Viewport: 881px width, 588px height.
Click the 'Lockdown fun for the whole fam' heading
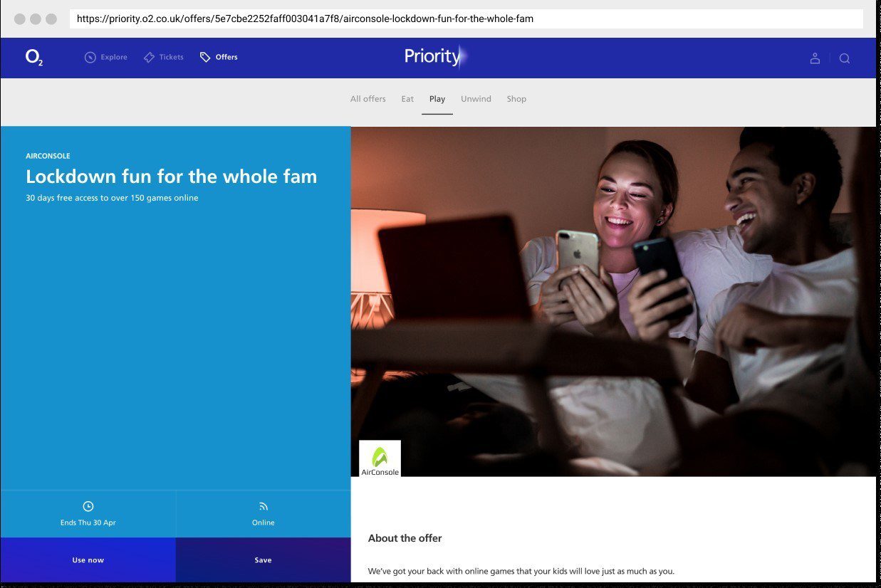coord(172,177)
